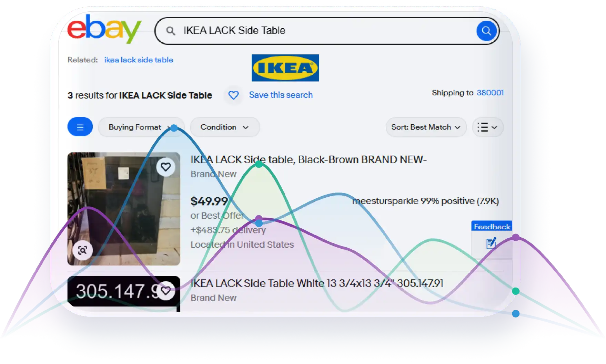Open the list view options dropdown
The height and width of the screenshot is (364, 606).
click(487, 127)
